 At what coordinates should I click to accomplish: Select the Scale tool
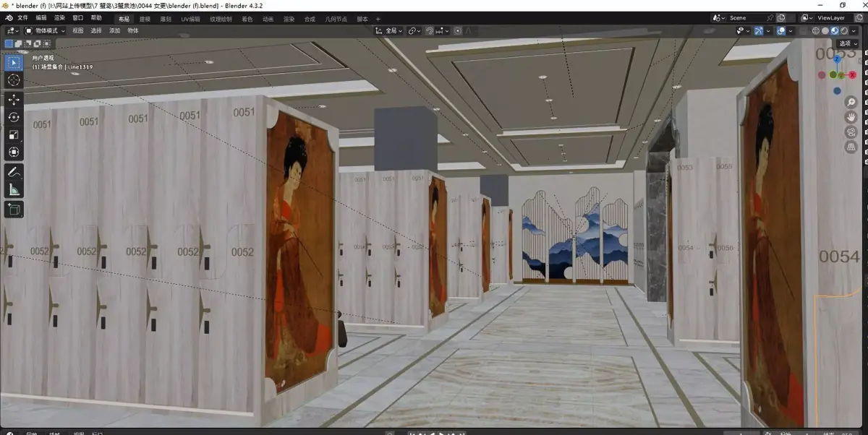coord(14,134)
